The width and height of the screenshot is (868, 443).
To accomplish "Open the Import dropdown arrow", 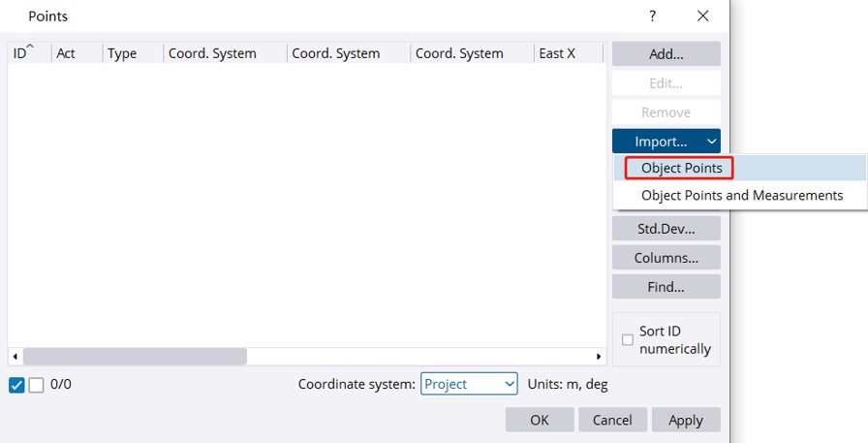I will [x=711, y=142].
